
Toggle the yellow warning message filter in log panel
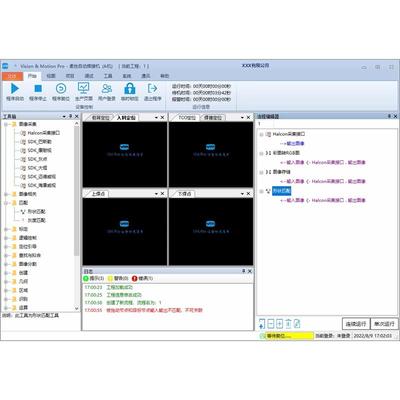[x=118, y=278]
